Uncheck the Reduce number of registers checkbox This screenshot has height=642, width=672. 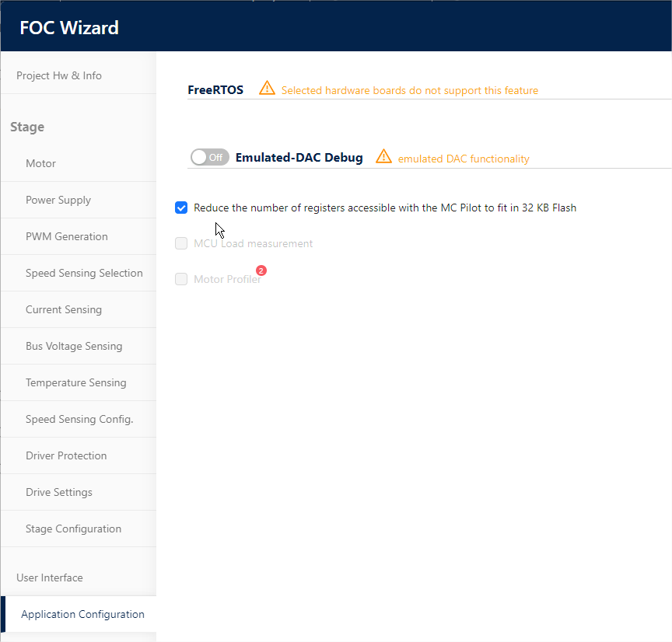181,208
